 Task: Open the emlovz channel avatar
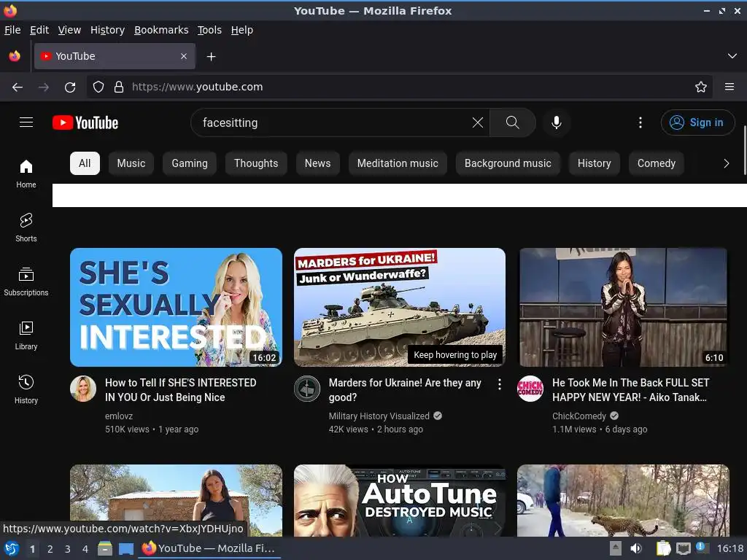[83, 389]
